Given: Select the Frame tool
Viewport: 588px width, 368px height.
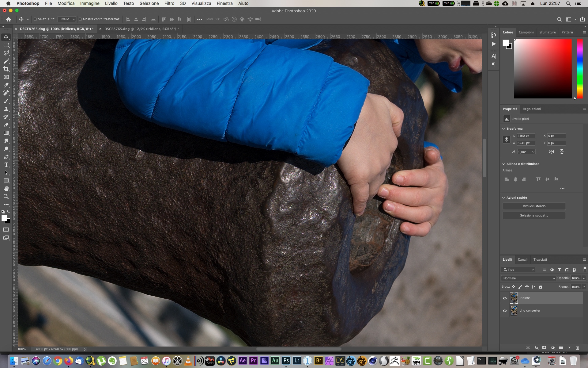Looking at the screenshot, I should click(6, 77).
